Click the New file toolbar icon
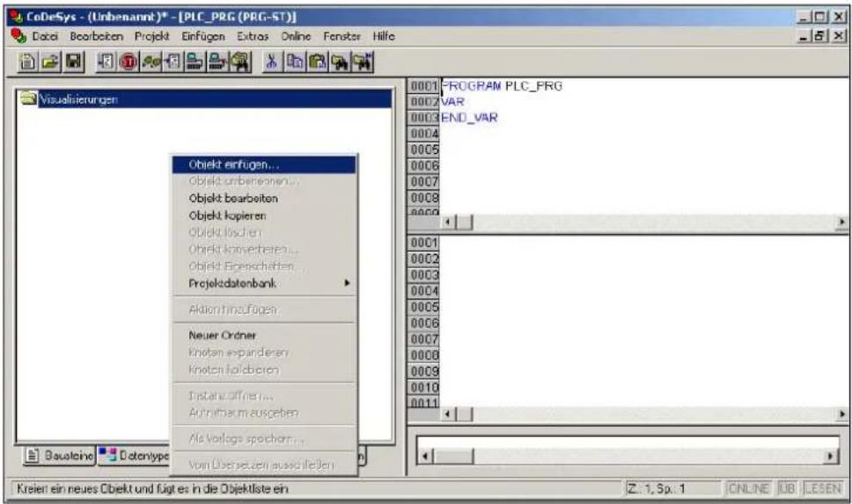The image size is (852, 504). click(x=27, y=62)
